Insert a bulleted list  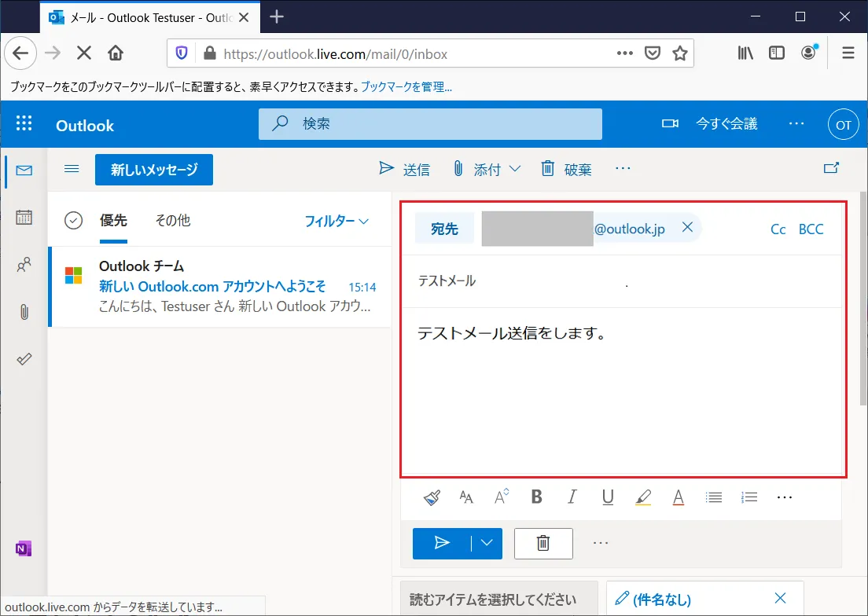pos(714,497)
